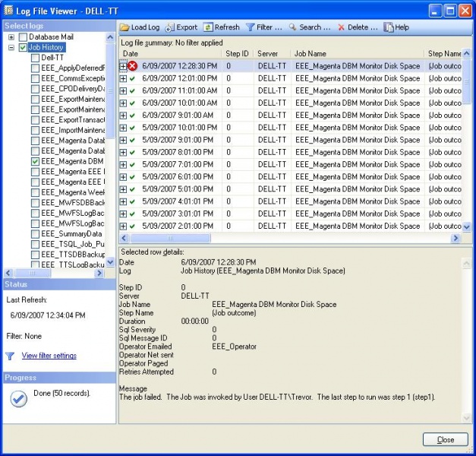Open the Filter funnel tool
The image size is (476, 456).
click(250, 27)
